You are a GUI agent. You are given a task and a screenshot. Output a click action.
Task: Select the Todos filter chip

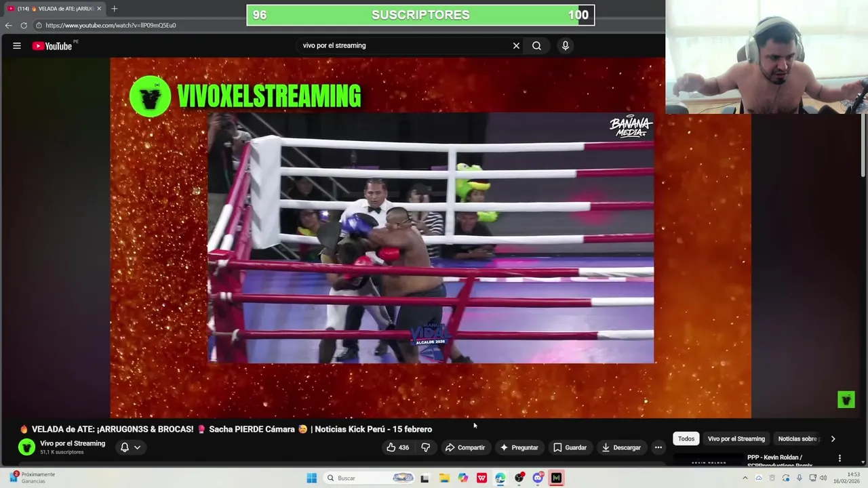tap(686, 439)
